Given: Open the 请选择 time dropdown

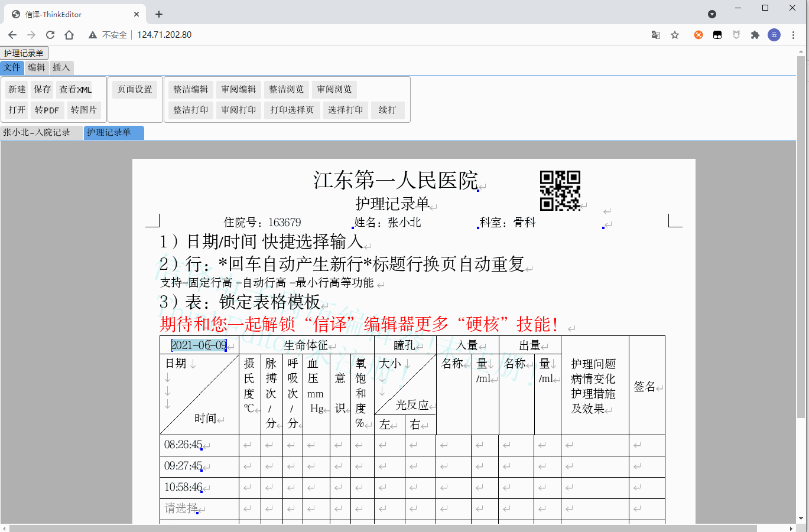Looking at the screenshot, I should (181, 508).
